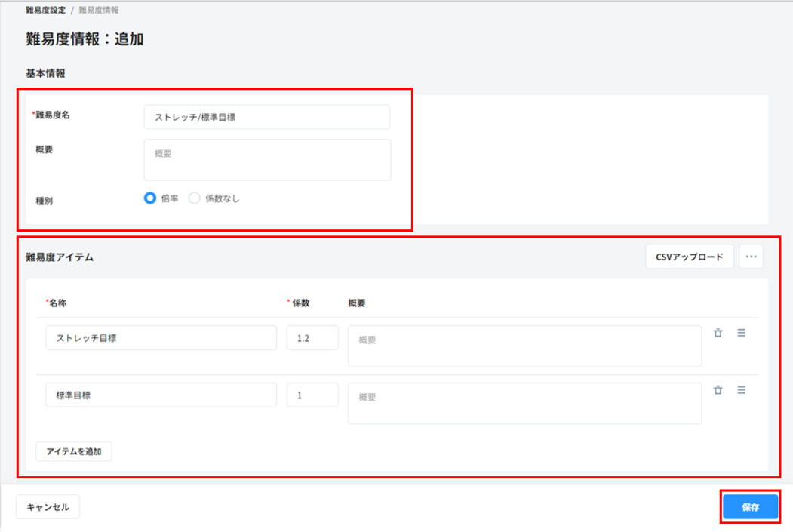Save the form with the 保存 button

pyautogui.click(x=749, y=507)
